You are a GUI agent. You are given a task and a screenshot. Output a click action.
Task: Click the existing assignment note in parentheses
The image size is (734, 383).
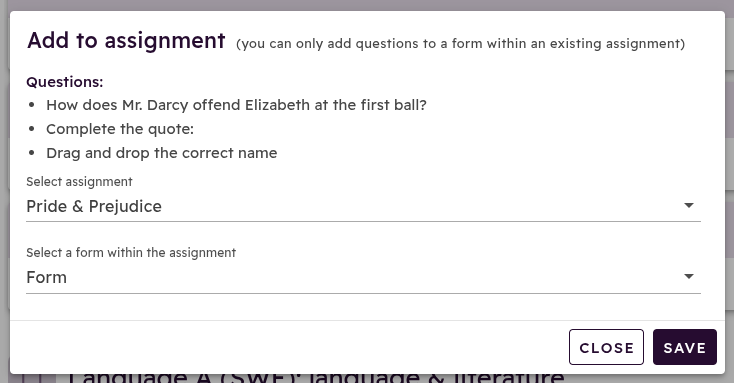(x=461, y=44)
